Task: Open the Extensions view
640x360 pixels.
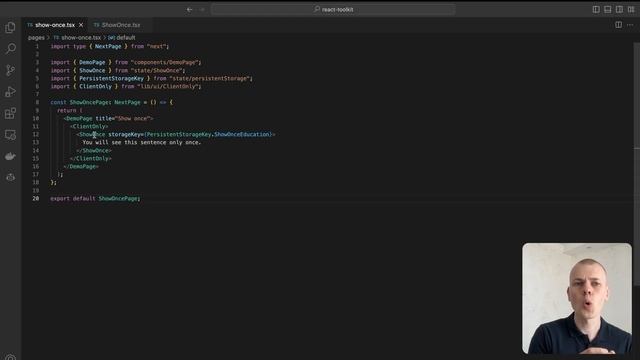Action: pos(10,113)
